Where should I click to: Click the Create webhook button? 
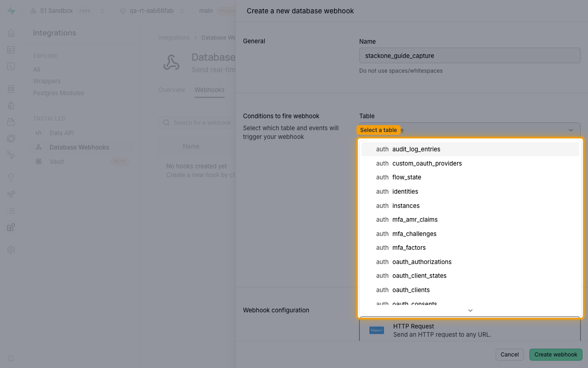click(x=556, y=355)
